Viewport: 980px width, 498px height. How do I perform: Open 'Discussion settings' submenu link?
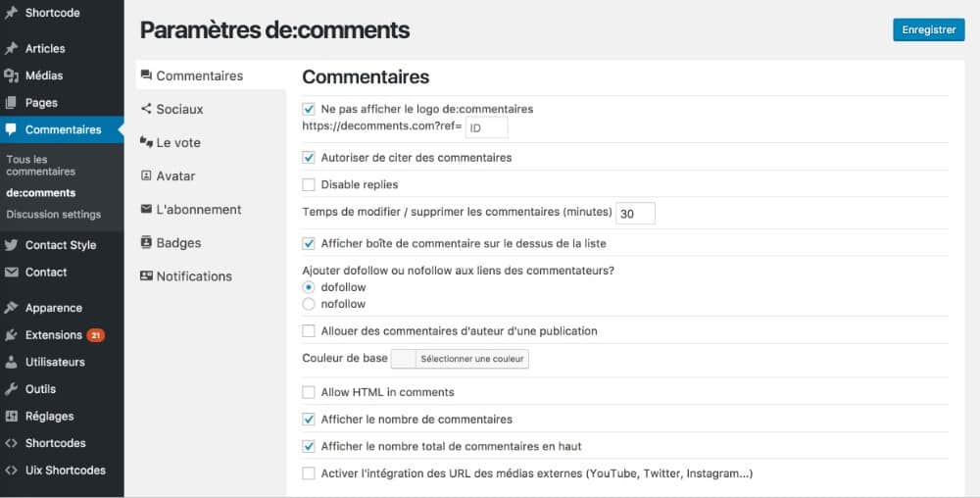click(x=53, y=215)
